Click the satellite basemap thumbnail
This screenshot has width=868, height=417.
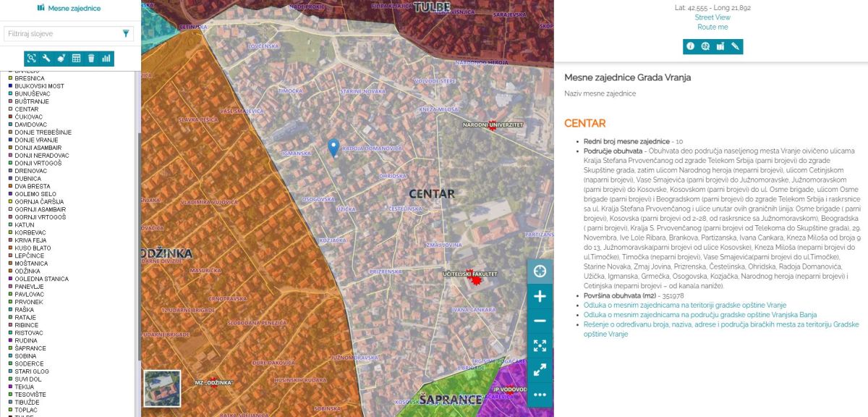coord(162,388)
